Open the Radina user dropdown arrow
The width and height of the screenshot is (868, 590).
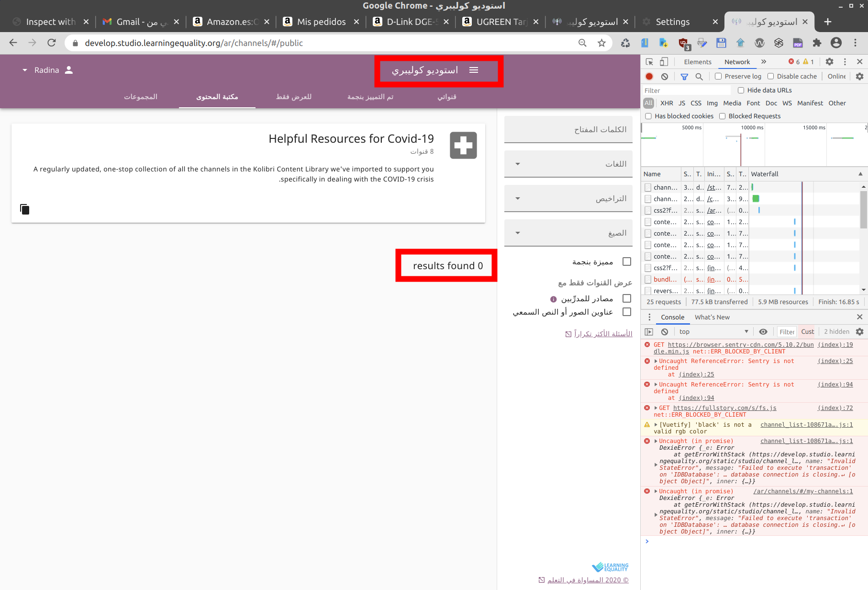click(x=25, y=70)
